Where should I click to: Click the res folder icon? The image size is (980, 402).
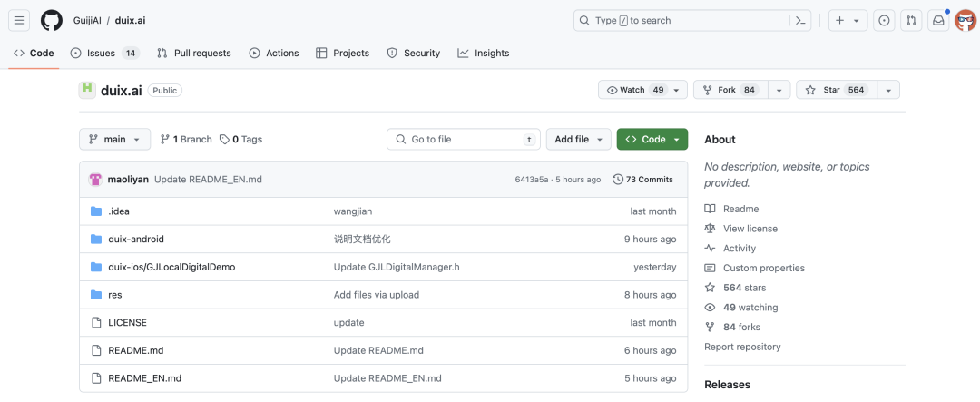click(95, 294)
